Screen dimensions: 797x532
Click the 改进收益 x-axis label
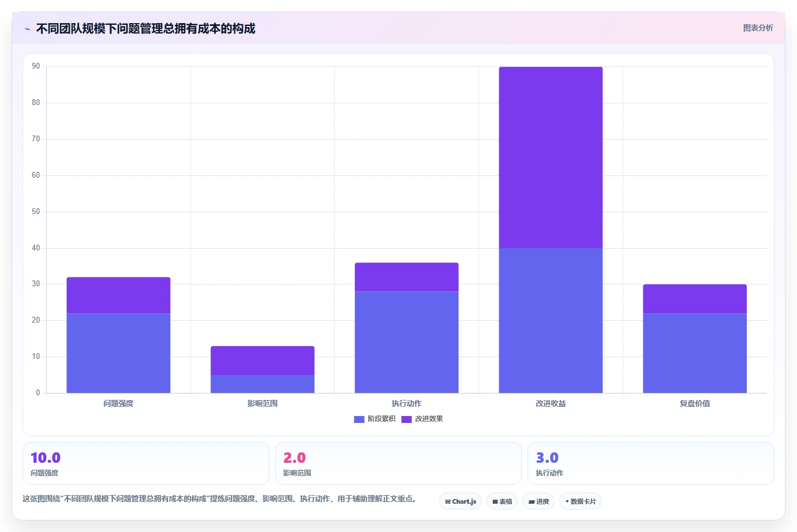tap(551, 403)
